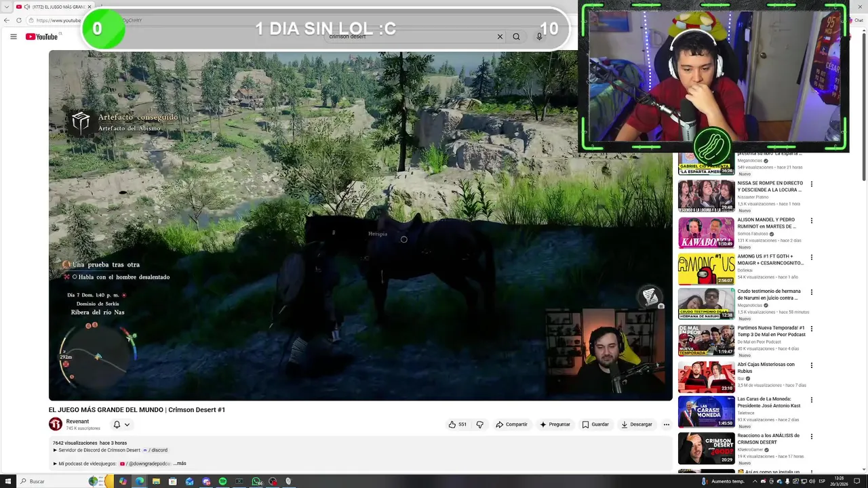
Task: Open the 'Aumento temp.' weather widget
Action: (x=723, y=481)
